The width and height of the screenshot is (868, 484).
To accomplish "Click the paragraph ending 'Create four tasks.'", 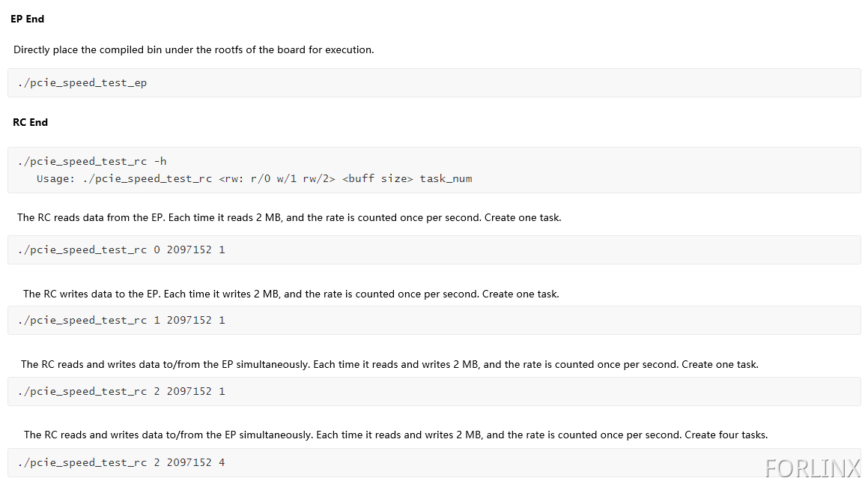I will coord(395,435).
